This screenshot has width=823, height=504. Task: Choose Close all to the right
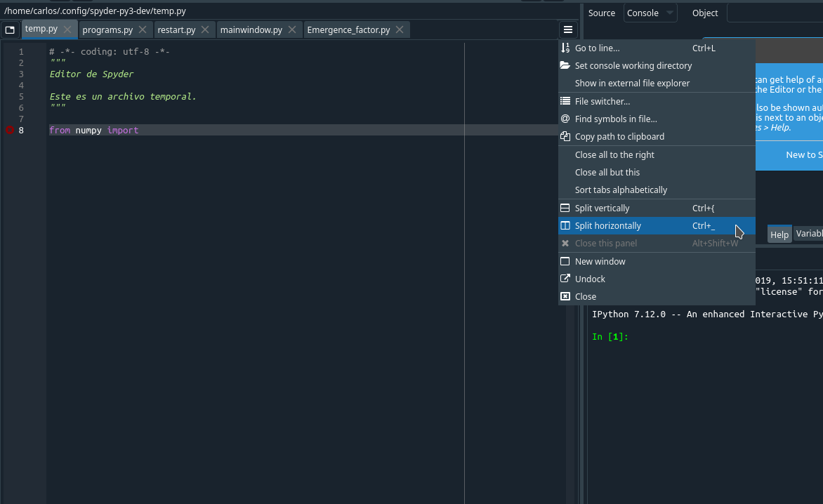(657, 154)
